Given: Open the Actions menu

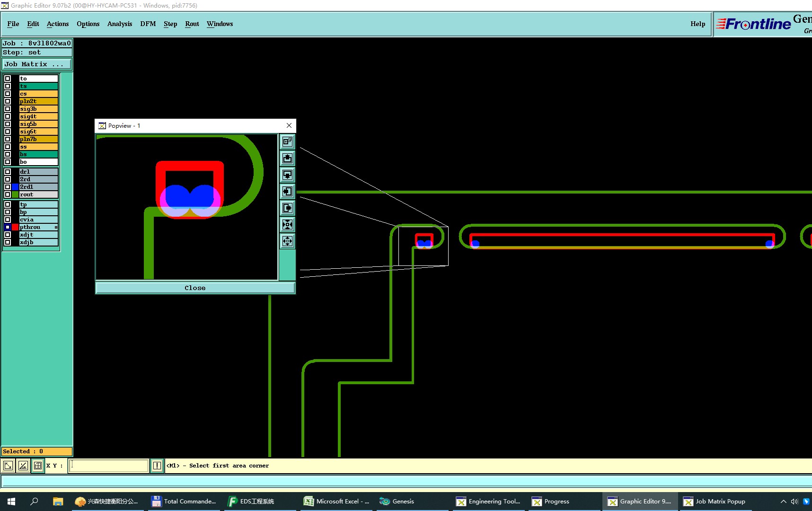Looking at the screenshot, I should coord(58,24).
